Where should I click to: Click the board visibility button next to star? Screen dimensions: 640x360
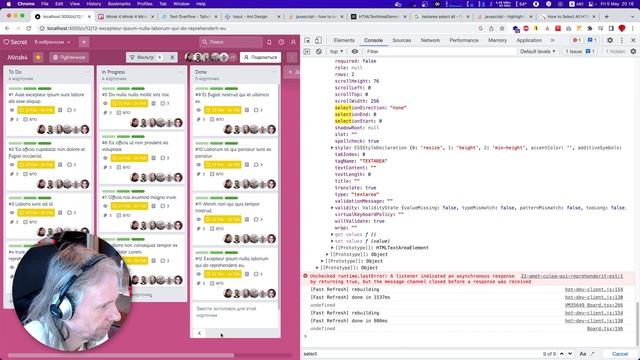(x=69, y=58)
